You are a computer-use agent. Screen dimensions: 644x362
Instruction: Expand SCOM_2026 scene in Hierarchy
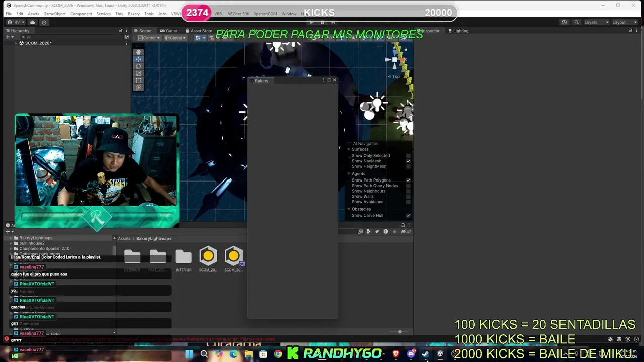coord(15,43)
